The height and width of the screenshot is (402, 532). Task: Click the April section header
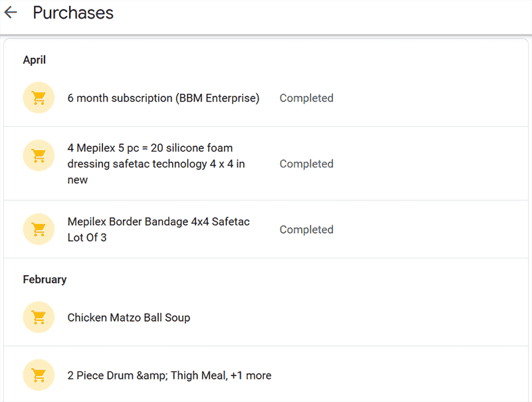(35, 60)
